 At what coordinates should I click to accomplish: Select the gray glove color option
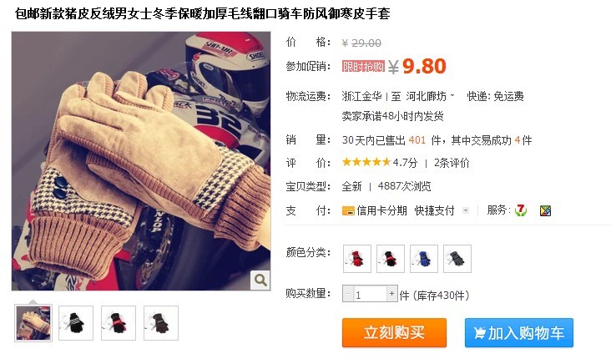tap(457, 259)
